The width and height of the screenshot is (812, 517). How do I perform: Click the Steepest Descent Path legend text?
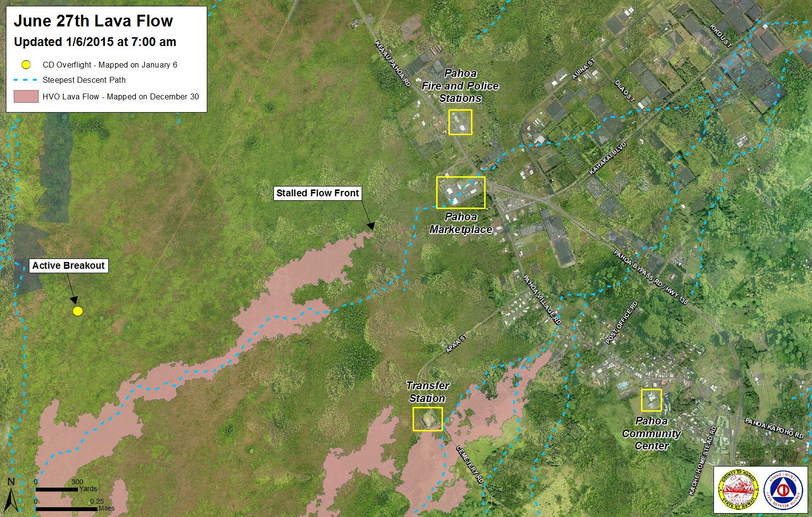(x=84, y=80)
